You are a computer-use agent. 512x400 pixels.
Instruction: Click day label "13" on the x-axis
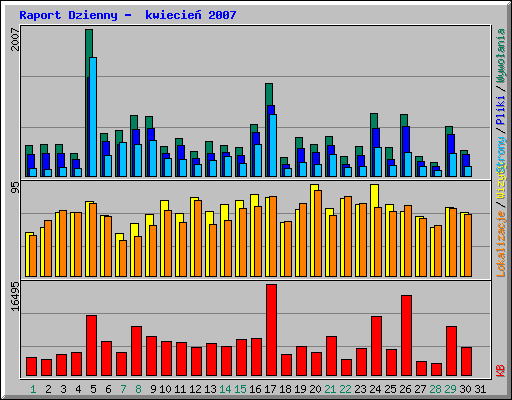(x=210, y=389)
